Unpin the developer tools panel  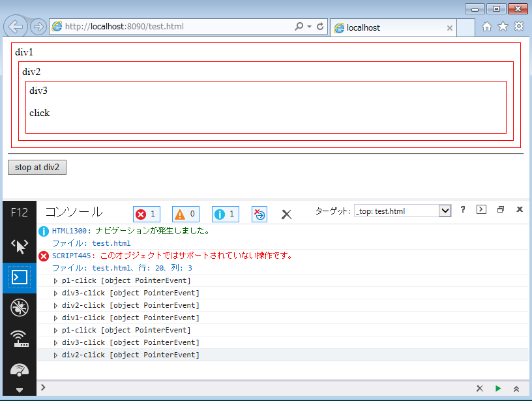(501, 209)
